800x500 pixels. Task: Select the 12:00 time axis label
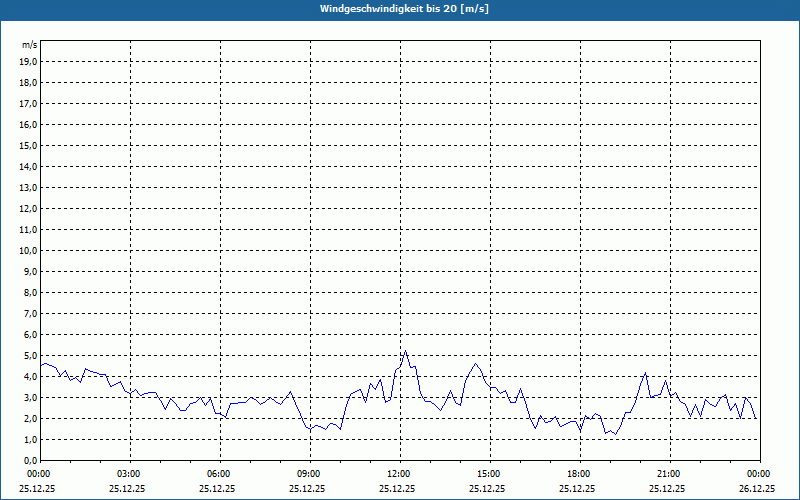point(399,474)
